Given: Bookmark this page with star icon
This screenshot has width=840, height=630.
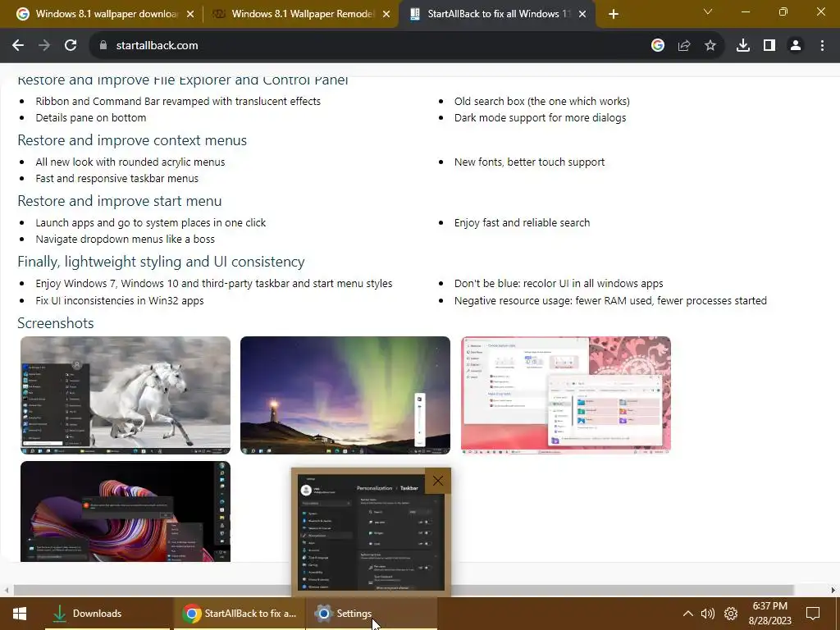Looking at the screenshot, I should (x=710, y=46).
